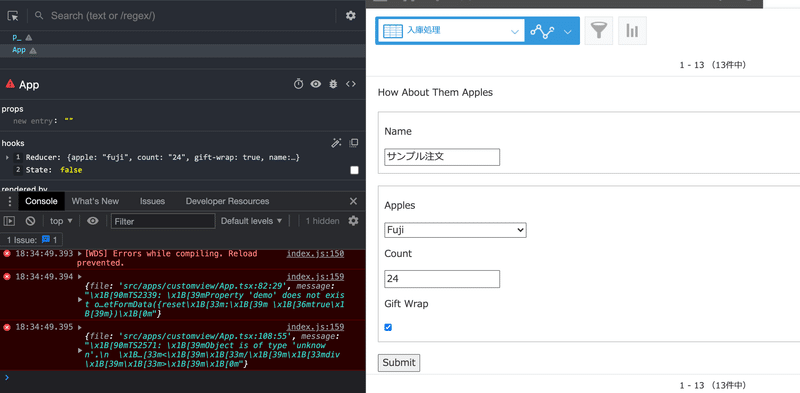Clear the console with the ban icon

[x=31, y=221]
